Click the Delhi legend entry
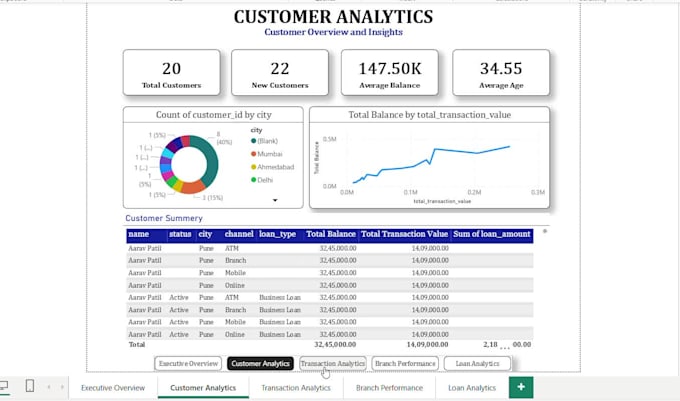 (x=262, y=180)
